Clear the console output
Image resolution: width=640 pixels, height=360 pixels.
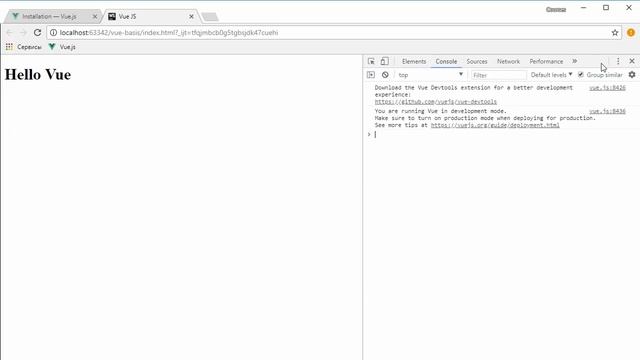click(385, 75)
